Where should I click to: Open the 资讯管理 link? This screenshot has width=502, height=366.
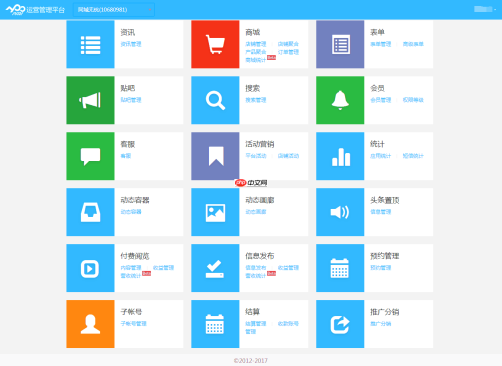pyautogui.click(x=131, y=44)
